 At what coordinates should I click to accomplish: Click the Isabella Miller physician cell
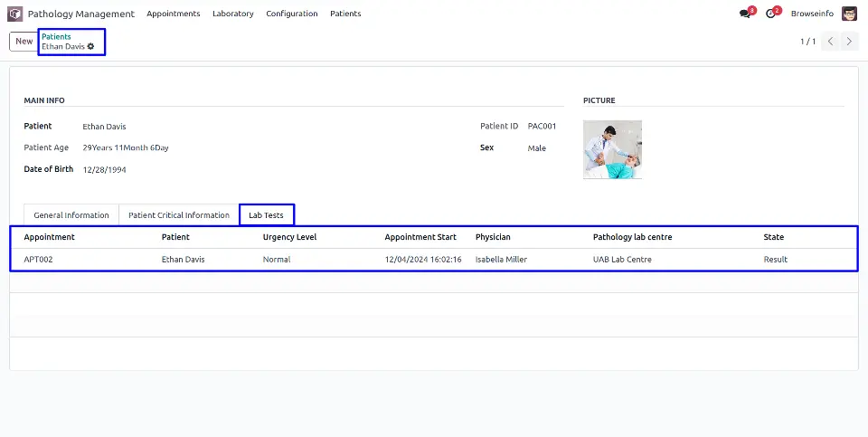(x=502, y=259)
